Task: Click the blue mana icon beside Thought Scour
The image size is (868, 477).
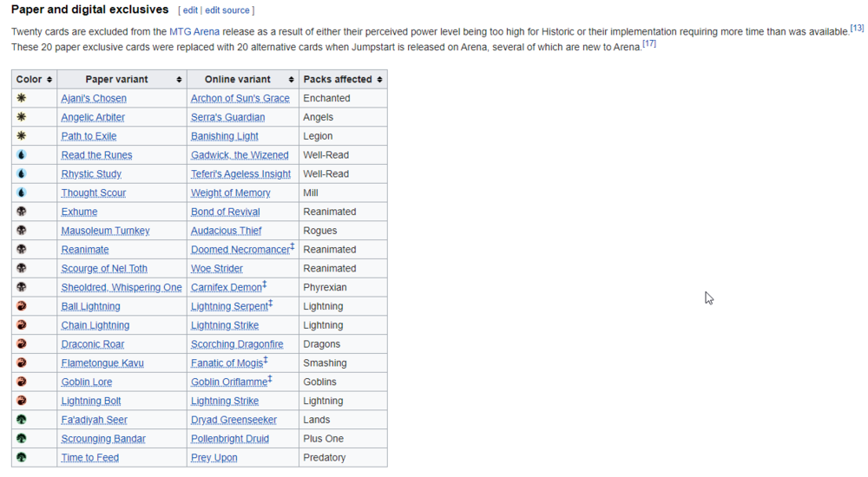Action: pos(21,193)
